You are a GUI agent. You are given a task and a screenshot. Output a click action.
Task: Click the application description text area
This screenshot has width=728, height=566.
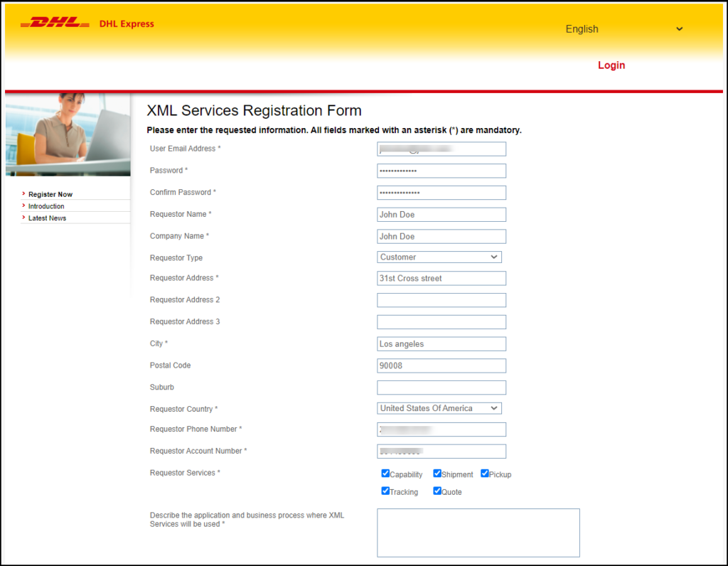click(x=478, y=533)
